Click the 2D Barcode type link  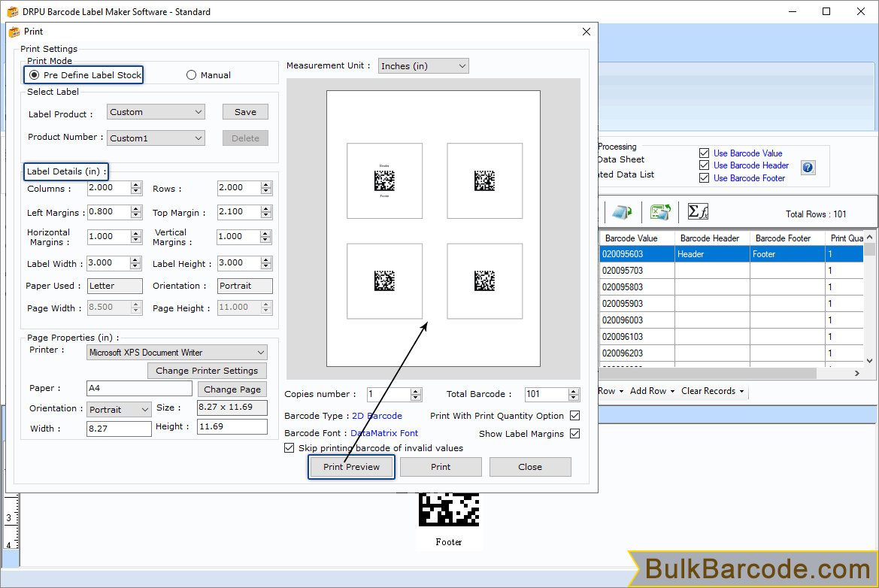pos(377,415)
